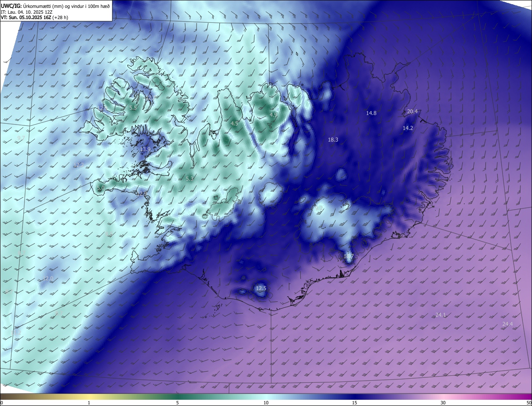This screenshot has height=406, width=532.
Task: Click the 13.9 precipitation value
Action: [145, 149]
